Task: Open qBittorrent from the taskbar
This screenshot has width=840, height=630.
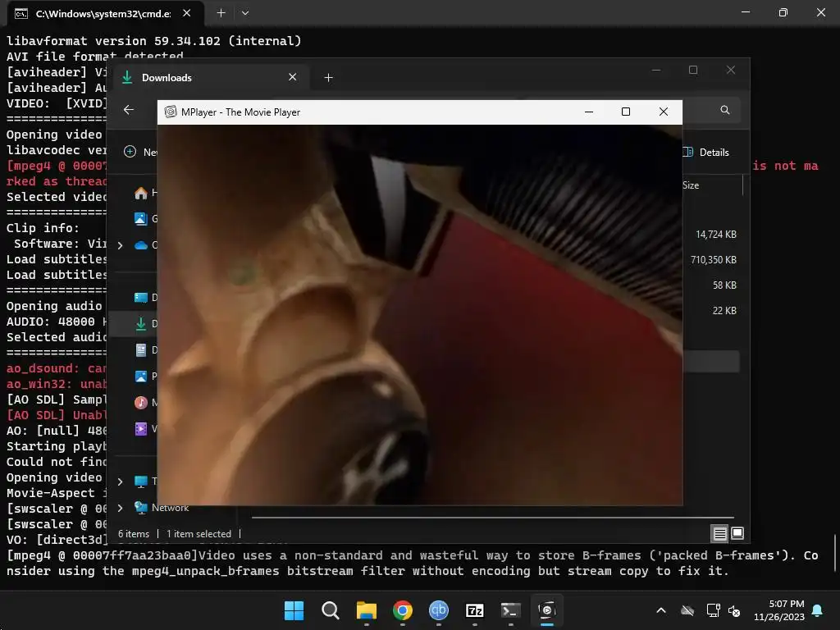Action: (x=439, y=610)
